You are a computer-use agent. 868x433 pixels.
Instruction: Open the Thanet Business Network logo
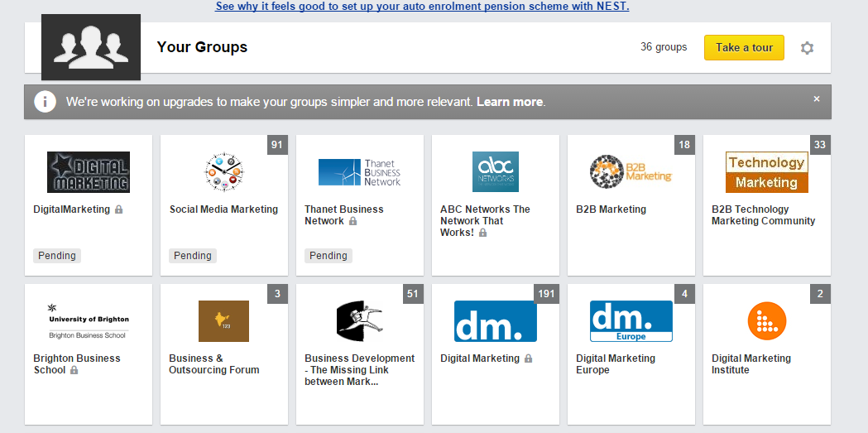tap(360, 172)
